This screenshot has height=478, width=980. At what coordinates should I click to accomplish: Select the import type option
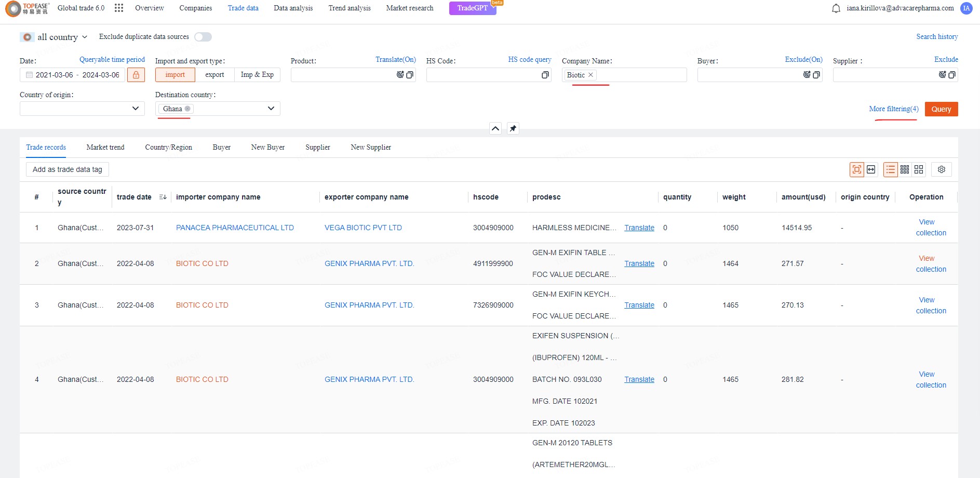(175, 75)
